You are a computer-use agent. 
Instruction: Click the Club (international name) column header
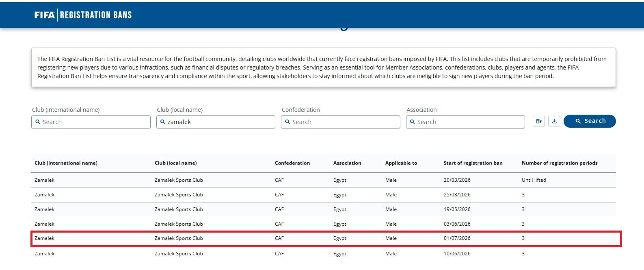66,163
